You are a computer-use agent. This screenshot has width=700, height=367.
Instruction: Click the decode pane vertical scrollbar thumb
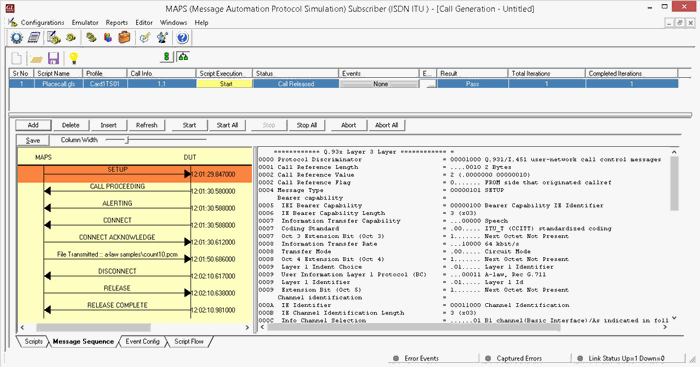[674, 183]
